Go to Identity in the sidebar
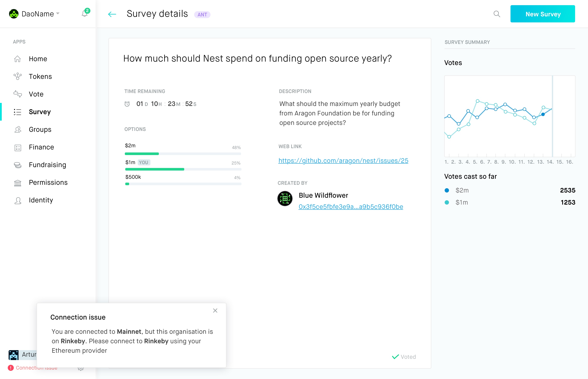 (x=41, y=200)
